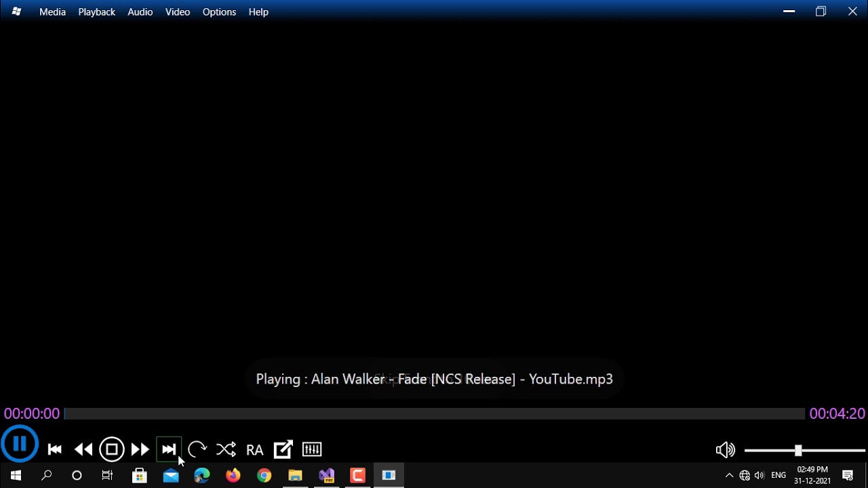Screen dimensions: 868x488
Task: Open the Video menu
Action: [x=178, y=12]
